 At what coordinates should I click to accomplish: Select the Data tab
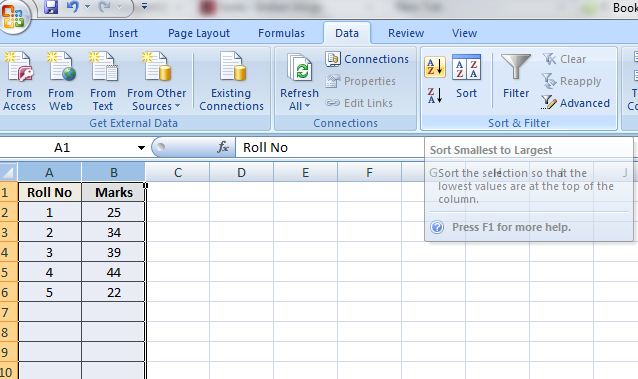347,33
